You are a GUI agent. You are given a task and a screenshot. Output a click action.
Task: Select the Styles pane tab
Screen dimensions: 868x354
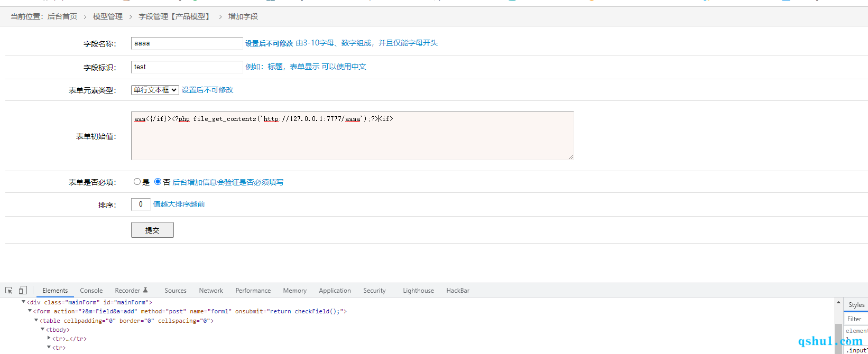856,305
